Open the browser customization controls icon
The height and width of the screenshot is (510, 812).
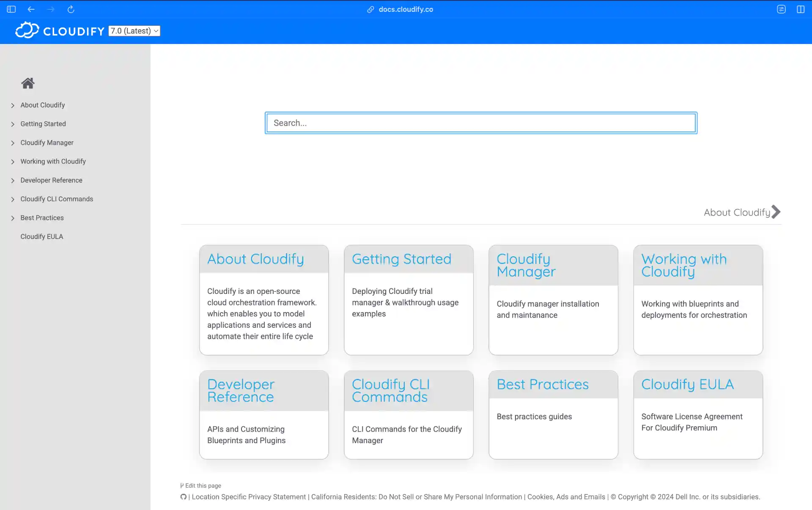coord(781,9)
